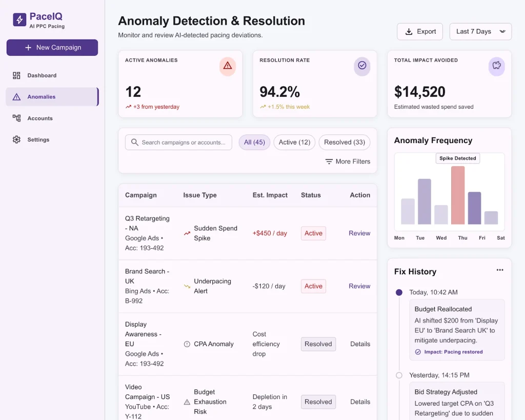Click the Underpacing Alert trend-down icon
The image size is (525, 420).
click(187, 286)
